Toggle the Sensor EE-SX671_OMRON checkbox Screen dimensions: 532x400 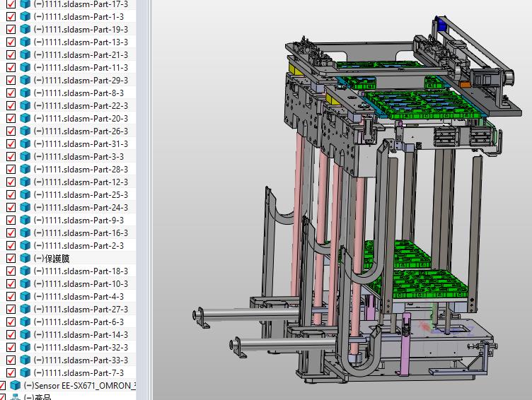pos(2,386)
